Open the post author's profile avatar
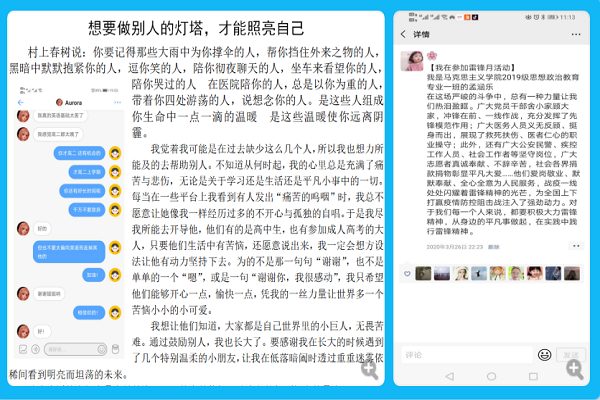The height and width of the screenshot is (400, 600). click(x=411, y=62)
